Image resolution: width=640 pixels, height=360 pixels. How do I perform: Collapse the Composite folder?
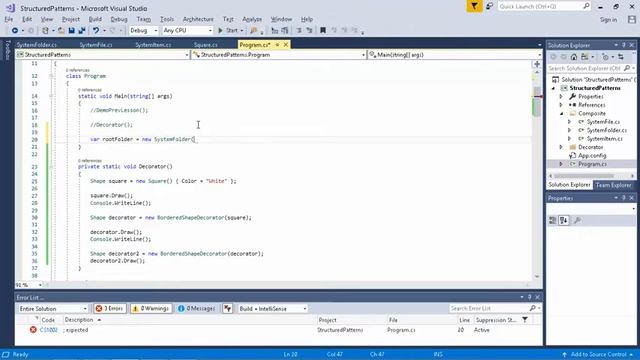point(561,113)
